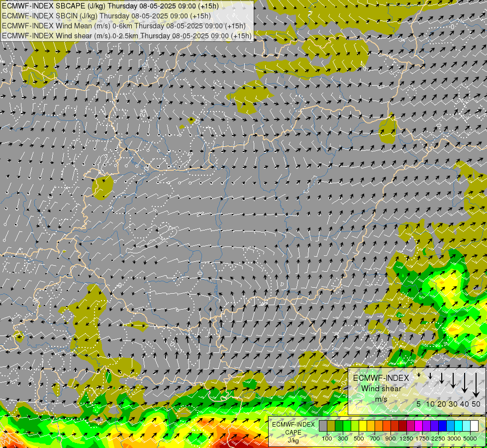
Task: Click the '500' CAPE scale value
Action: click(x=359, y=439)
